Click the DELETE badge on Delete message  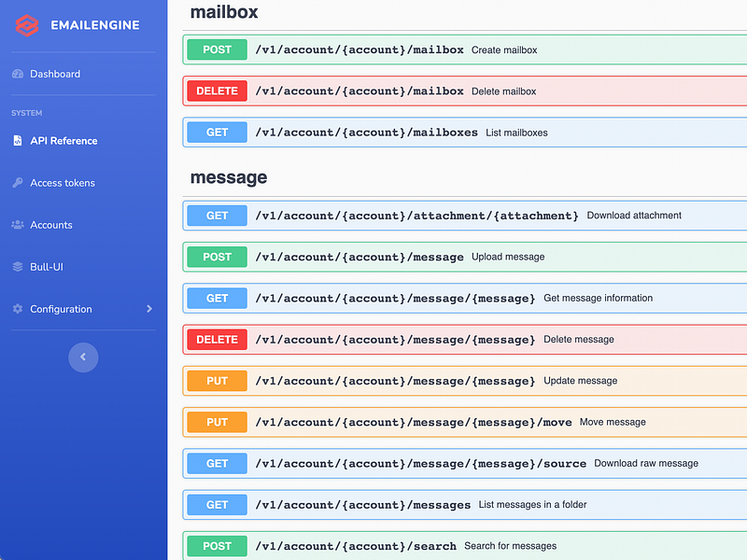(x=216, y=339)
